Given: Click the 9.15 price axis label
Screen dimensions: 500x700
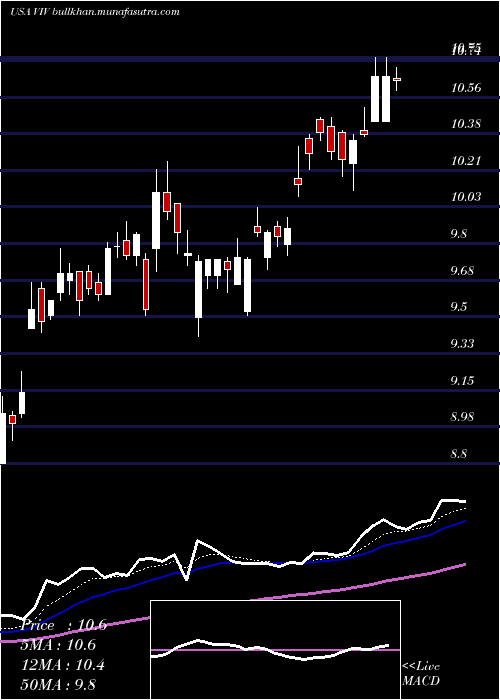Looking at the screenshot, I should 462,380.
